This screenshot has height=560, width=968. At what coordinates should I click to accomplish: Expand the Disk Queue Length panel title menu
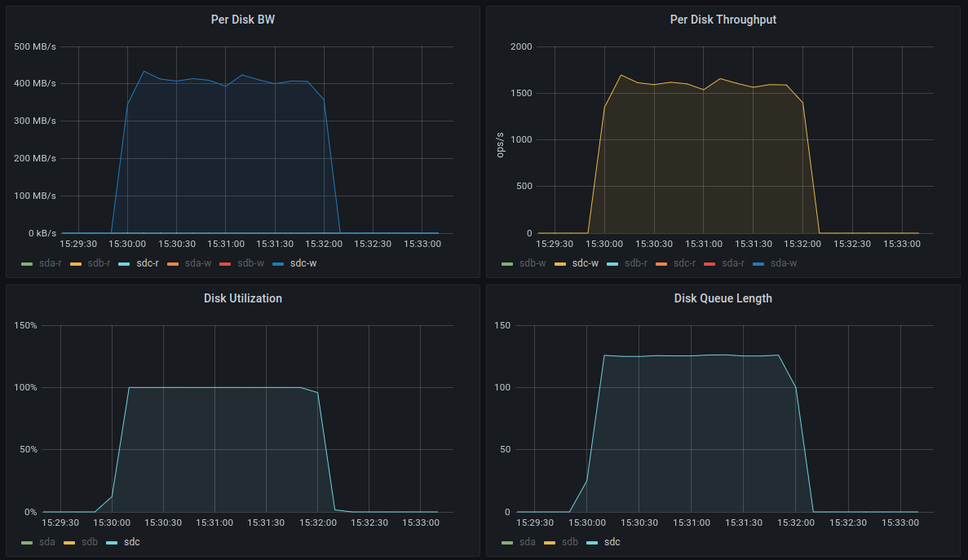(x=723, y=298)
